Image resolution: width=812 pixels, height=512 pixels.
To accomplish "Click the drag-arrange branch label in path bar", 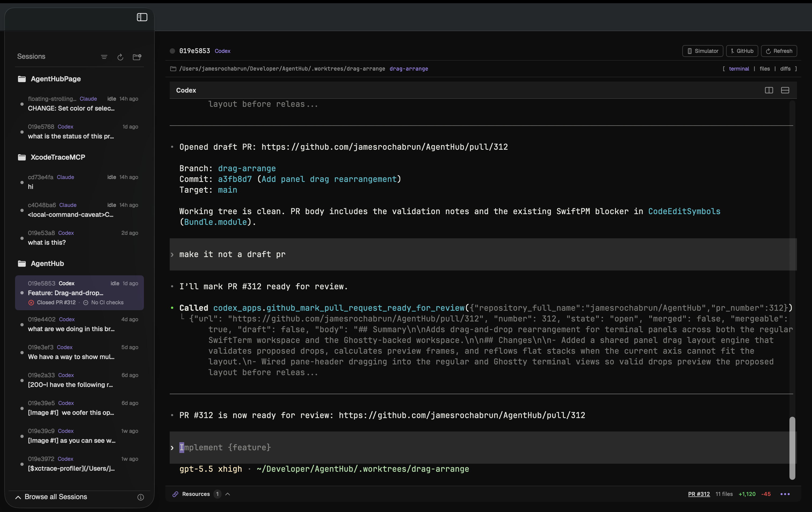I will pos(409,69).
